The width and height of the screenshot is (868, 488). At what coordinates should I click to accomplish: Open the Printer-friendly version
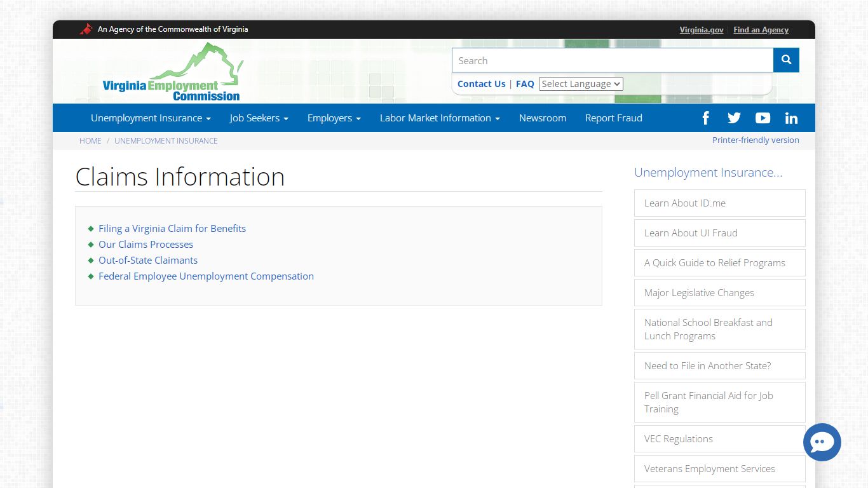coord(756,140)
